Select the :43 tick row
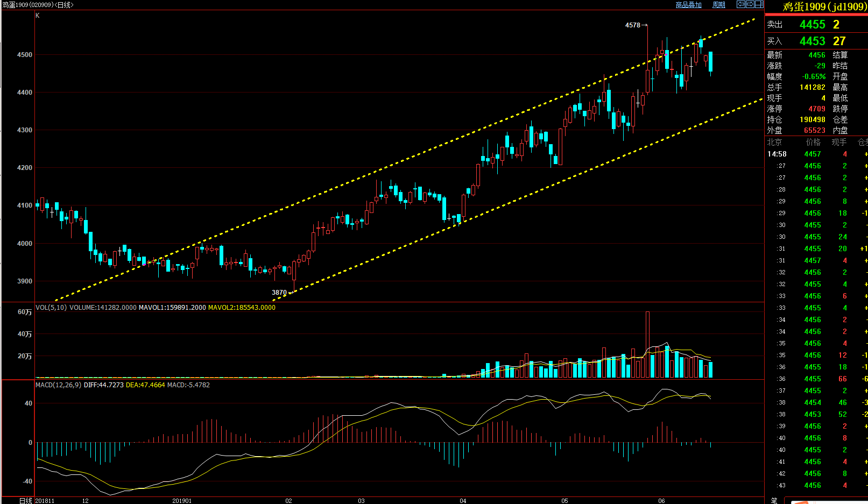This screenshot has width=868, height=504. (x=816, y=485)
